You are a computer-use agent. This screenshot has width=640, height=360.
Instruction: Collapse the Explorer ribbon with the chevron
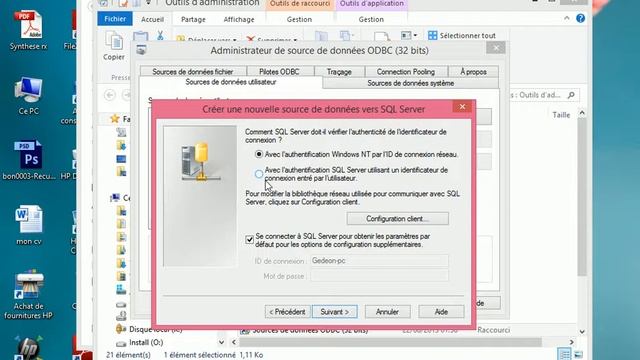pyautogui.click(x=567, y=18)
